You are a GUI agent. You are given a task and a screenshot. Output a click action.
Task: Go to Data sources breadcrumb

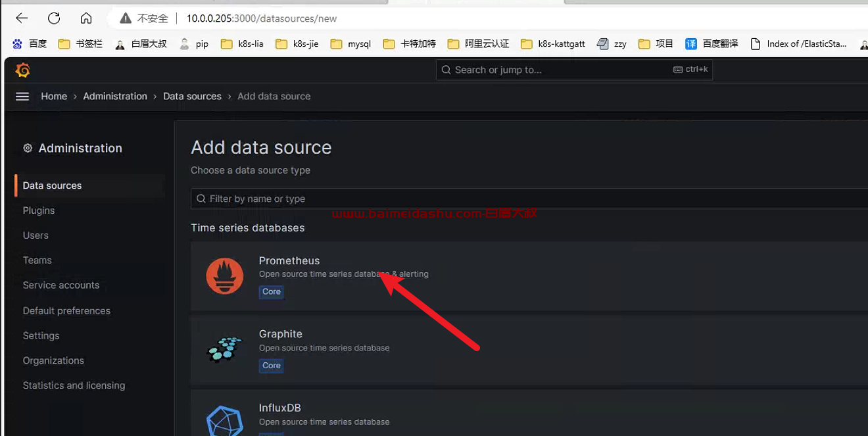click(x=192, y=96)
